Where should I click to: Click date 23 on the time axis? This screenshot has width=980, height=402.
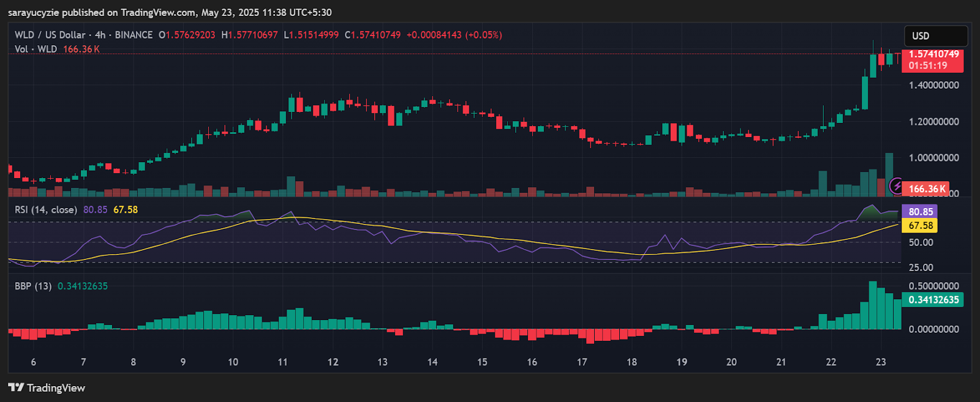tap(880, 362)
